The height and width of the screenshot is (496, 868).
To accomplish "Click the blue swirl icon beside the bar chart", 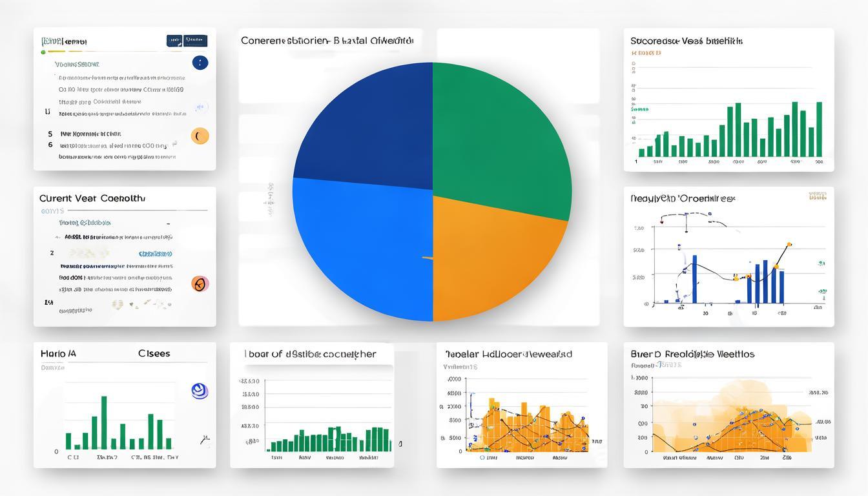I will click(200, 390).
